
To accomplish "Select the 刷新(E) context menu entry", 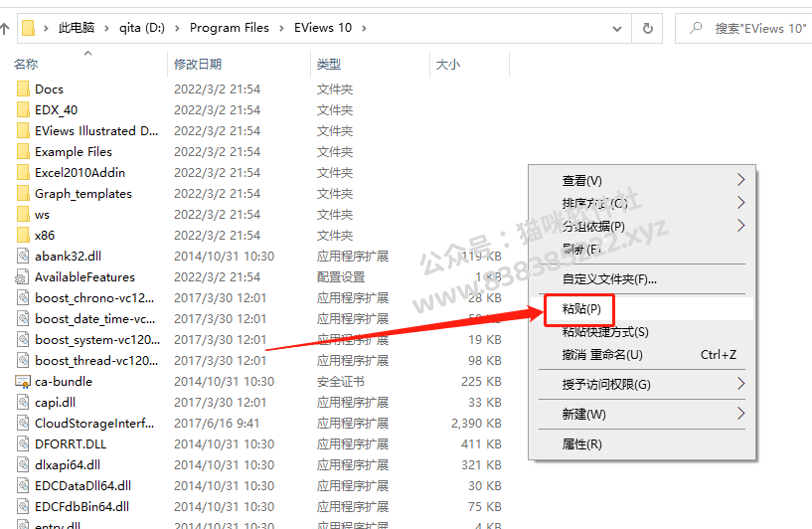I will tap(642, 249).
